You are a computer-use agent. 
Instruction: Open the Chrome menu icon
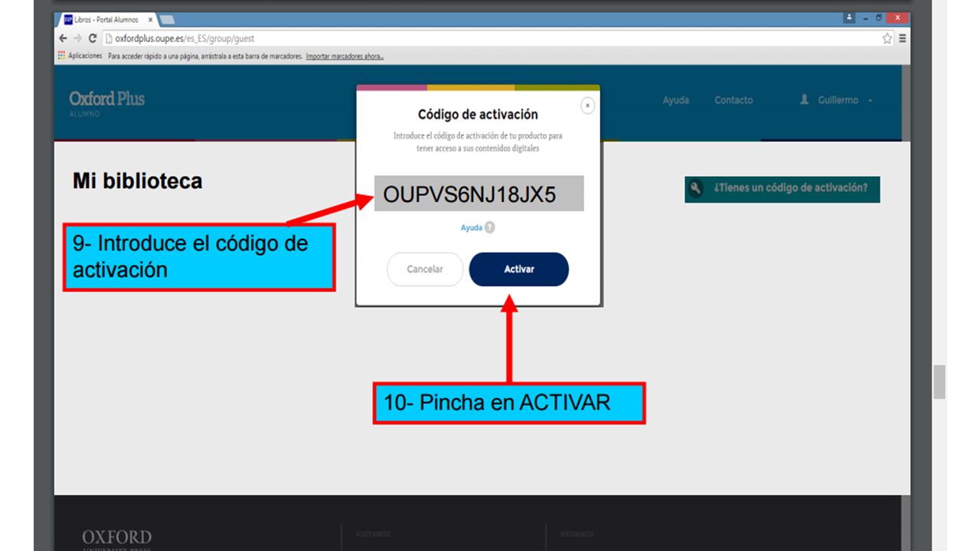[x=903, y=38]
